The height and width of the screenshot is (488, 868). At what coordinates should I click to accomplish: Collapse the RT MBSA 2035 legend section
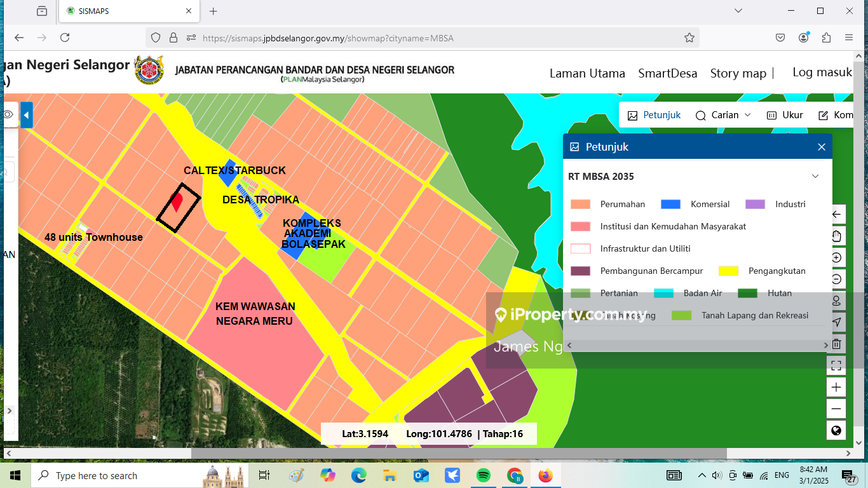[815, 177]
